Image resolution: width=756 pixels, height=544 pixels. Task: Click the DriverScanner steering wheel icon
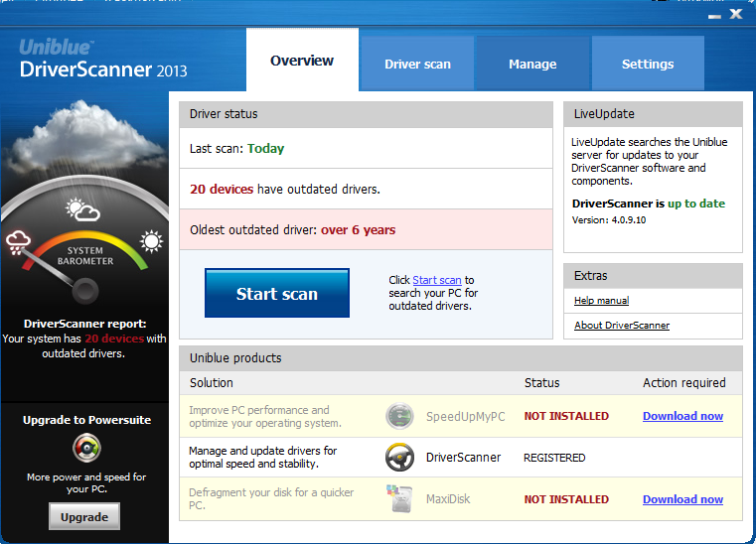[399, 457]
